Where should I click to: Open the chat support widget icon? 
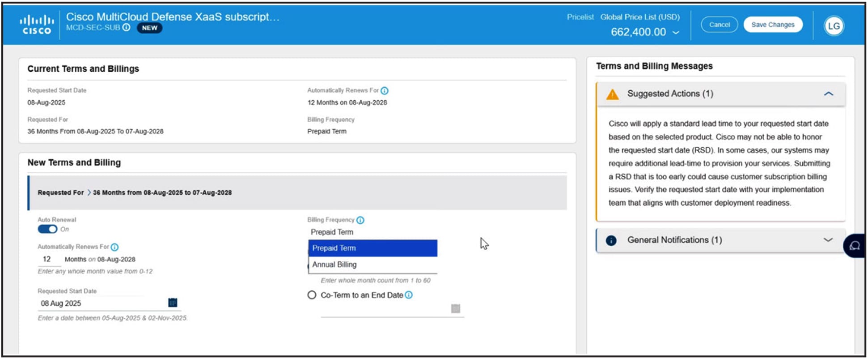pyautogui.click(x=854, y=246)
